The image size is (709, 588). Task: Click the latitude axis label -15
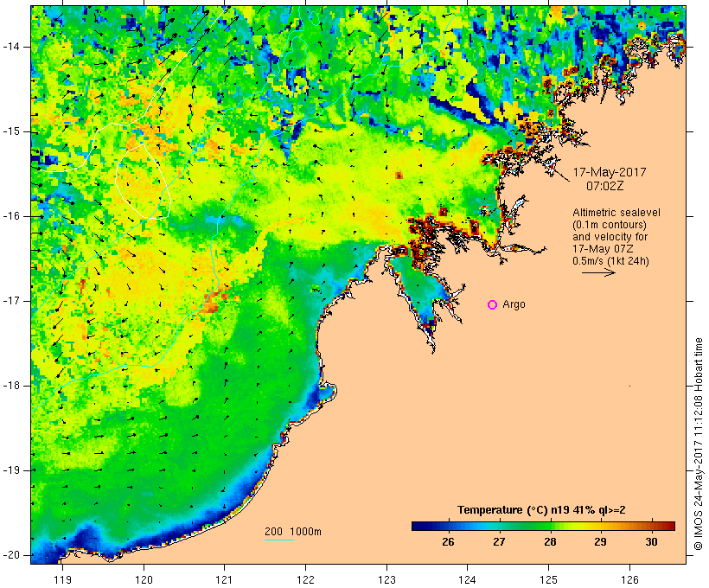pos(11,131)
